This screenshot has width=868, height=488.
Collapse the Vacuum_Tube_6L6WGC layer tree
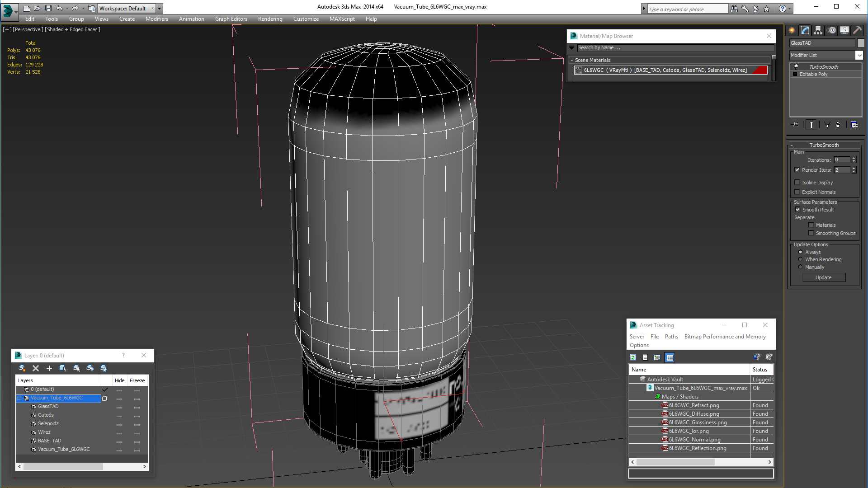(19, 398)
